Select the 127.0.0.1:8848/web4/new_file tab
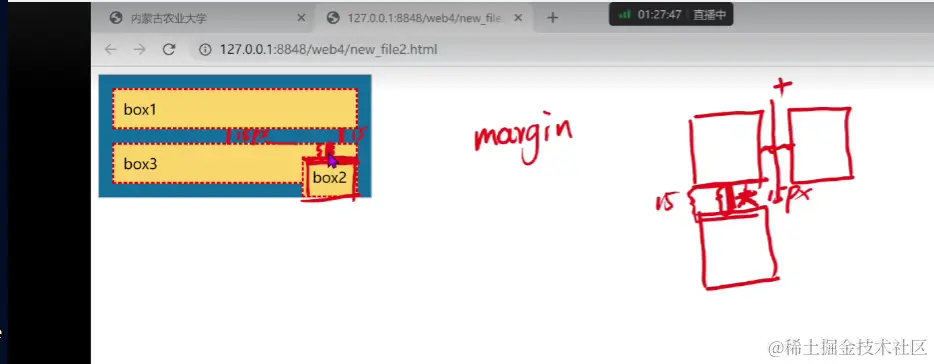Screen dimensions: 934x364 coord(424,18)
